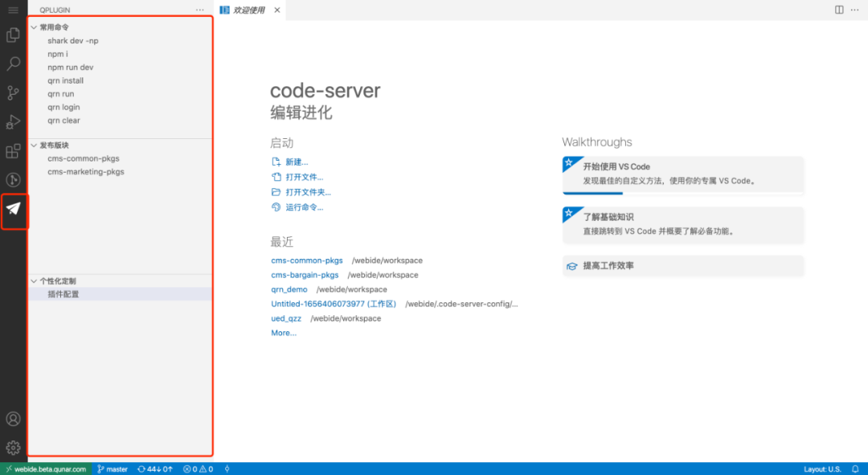Click the remote host webide.beta.qunar.com indicator
This screenshot has width=868, height=475.
[46, 469]
